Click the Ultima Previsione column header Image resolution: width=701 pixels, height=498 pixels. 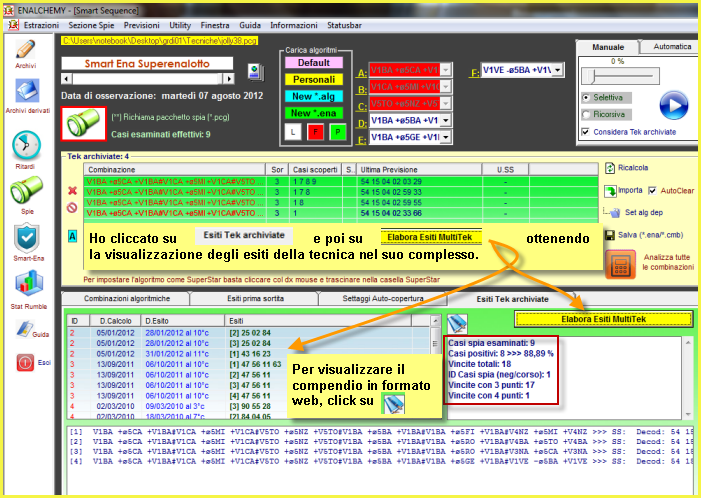coord(419,169)
